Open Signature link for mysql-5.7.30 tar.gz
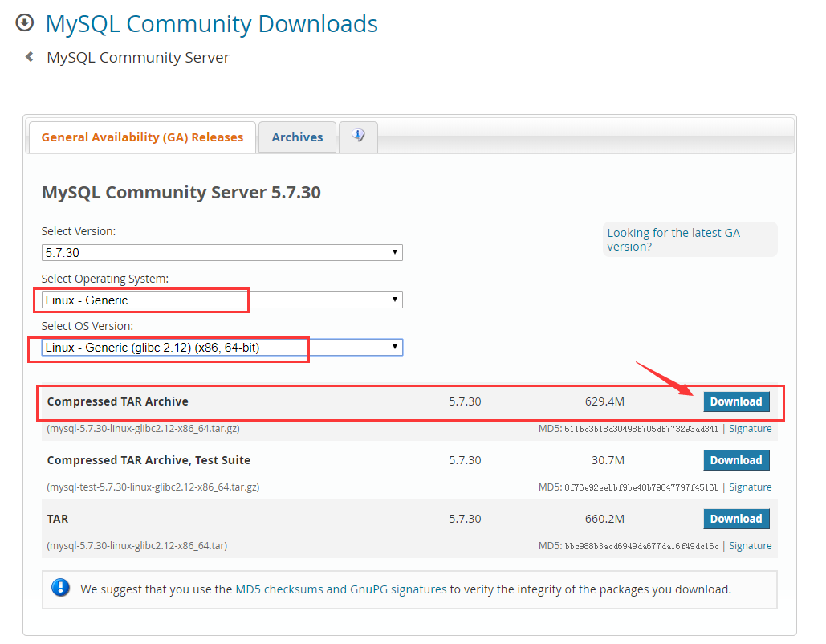The height and width of the screenshot is (644, 826). click(750, 429)
